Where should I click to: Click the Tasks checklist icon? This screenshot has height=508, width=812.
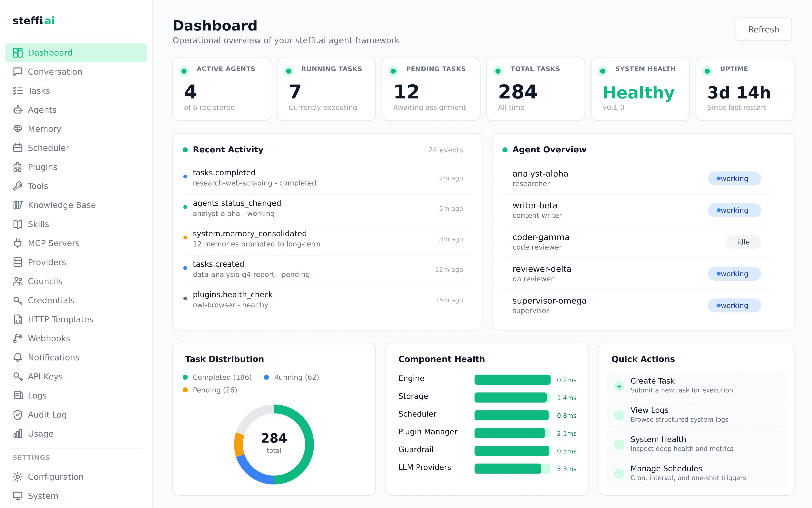coord(18,91)
